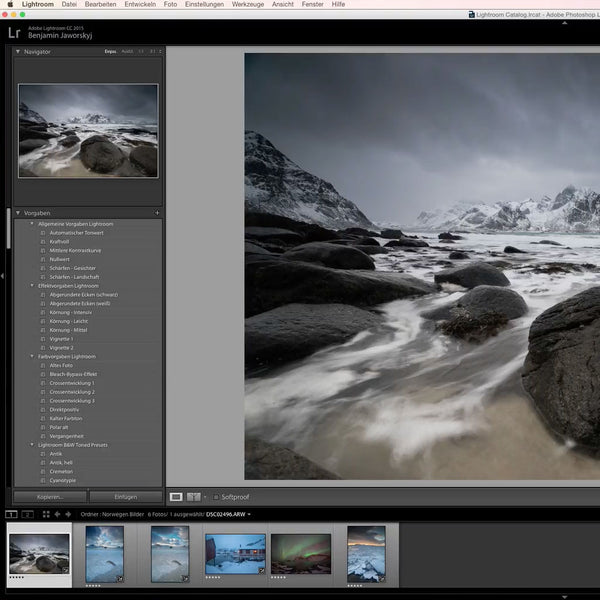Image resolution: width=600 pixels, height=600 pixels.
Task: Open the Entwickeln menu
Action: [140, 5]
